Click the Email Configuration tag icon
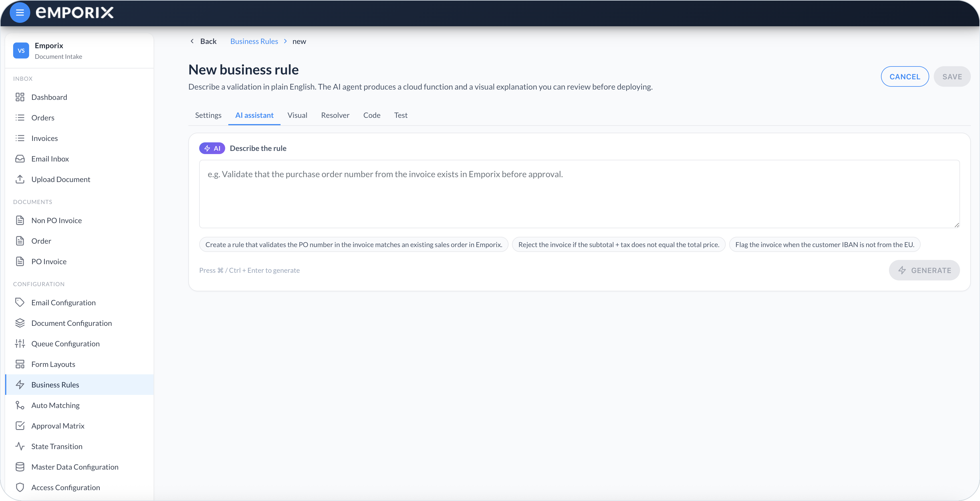980x501 pixels. (x=20, y=302)
